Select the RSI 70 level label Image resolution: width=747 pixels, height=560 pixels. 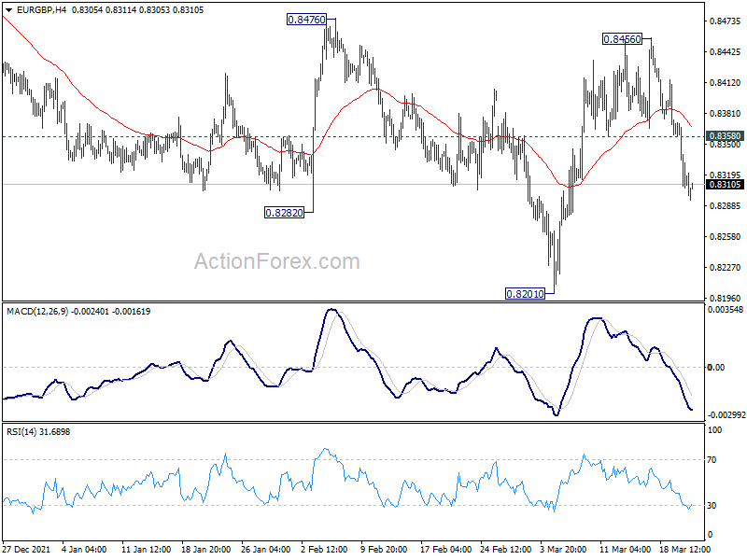click(x=712, y=460)
